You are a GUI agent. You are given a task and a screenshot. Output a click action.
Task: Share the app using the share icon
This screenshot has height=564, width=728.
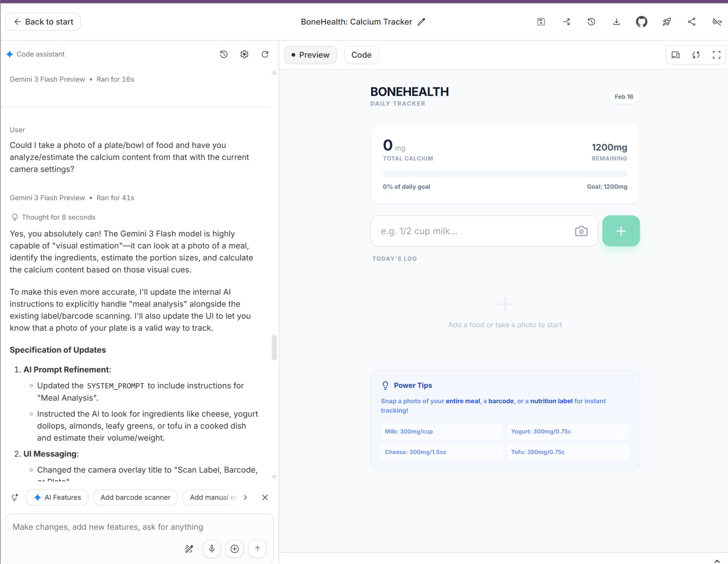click(x=692, y=22)
